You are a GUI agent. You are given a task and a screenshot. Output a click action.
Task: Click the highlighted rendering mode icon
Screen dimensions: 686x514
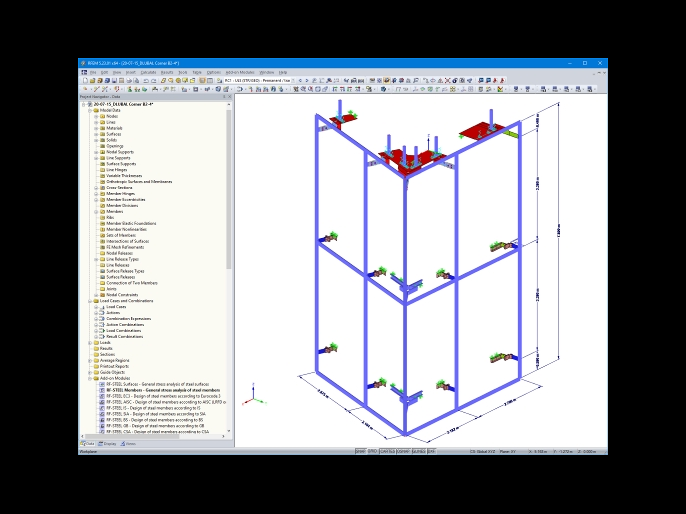tap(387, 80)
